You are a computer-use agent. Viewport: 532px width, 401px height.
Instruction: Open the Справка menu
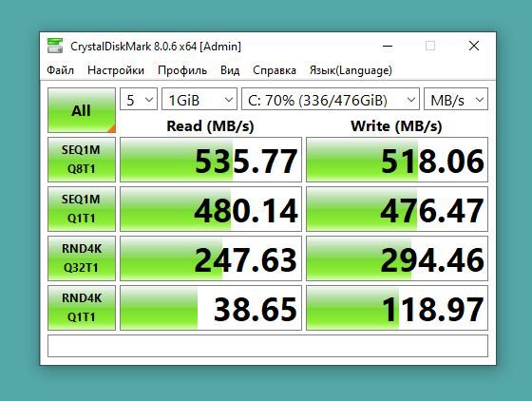275,70
